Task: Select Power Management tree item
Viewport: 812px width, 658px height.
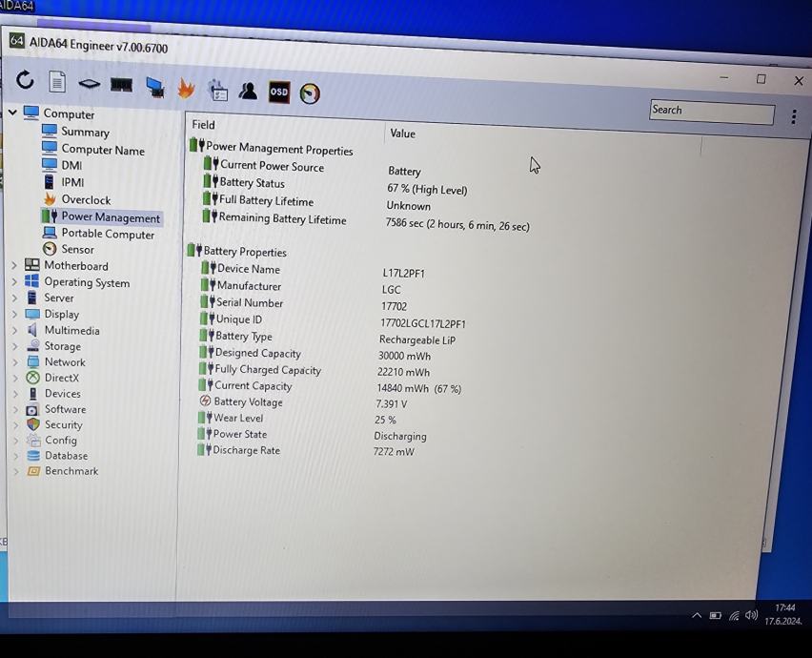Action: point(101,217)
